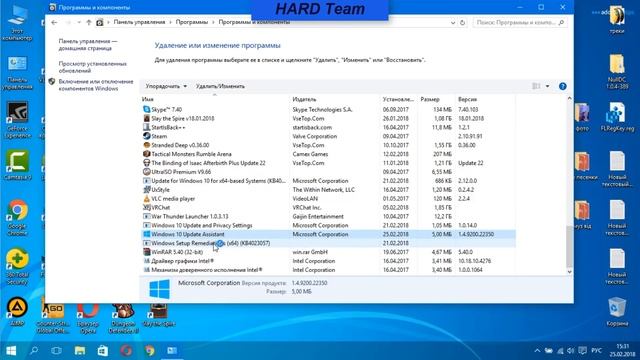Click the vertical scrollbar thumb
640x360 pixels.
click(569, 246)
